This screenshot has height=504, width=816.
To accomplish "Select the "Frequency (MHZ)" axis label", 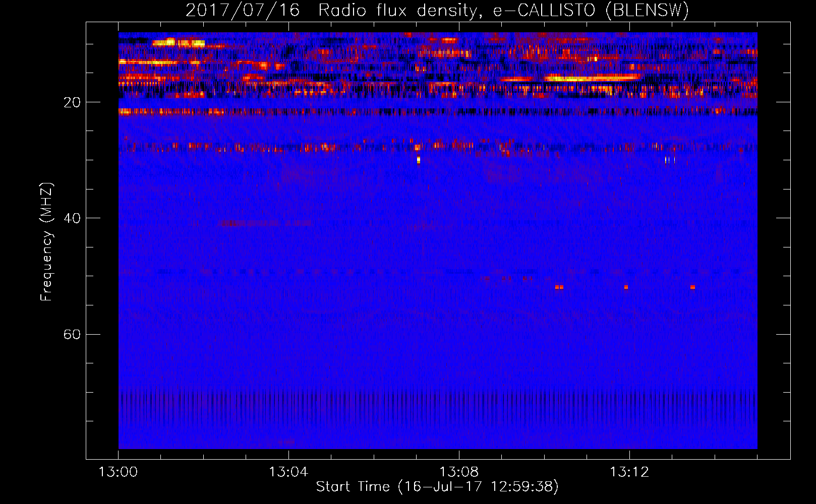I will click(x=46, y=242).
